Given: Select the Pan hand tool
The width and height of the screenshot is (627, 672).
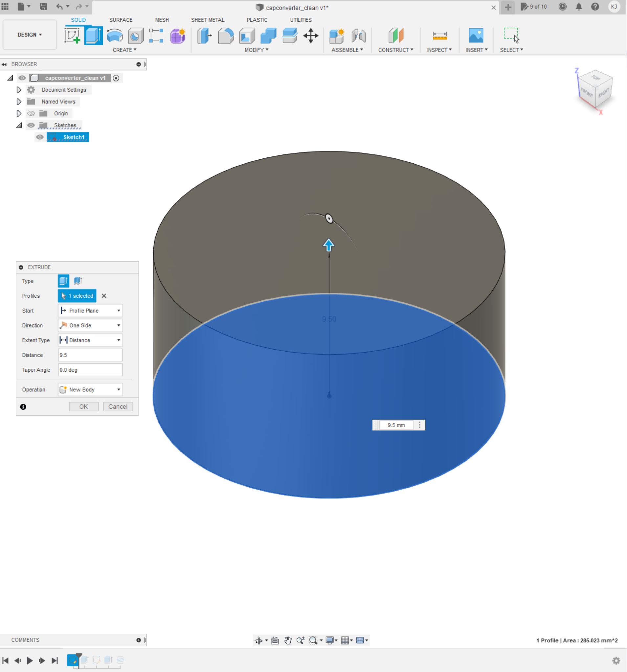Looking at the screenshot, I should click(288, 640).
